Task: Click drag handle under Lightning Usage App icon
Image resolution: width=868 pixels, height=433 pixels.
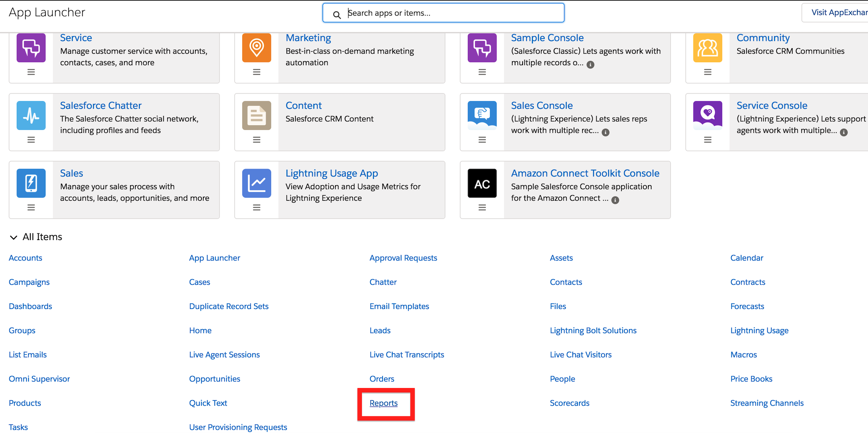Action: pos(256,208)
